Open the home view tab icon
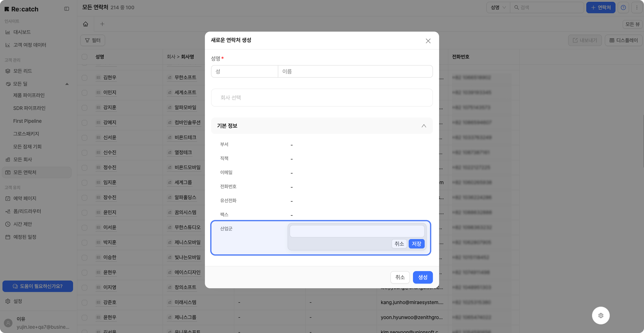Screen dimensions: 644x333 tap(85, 24)
